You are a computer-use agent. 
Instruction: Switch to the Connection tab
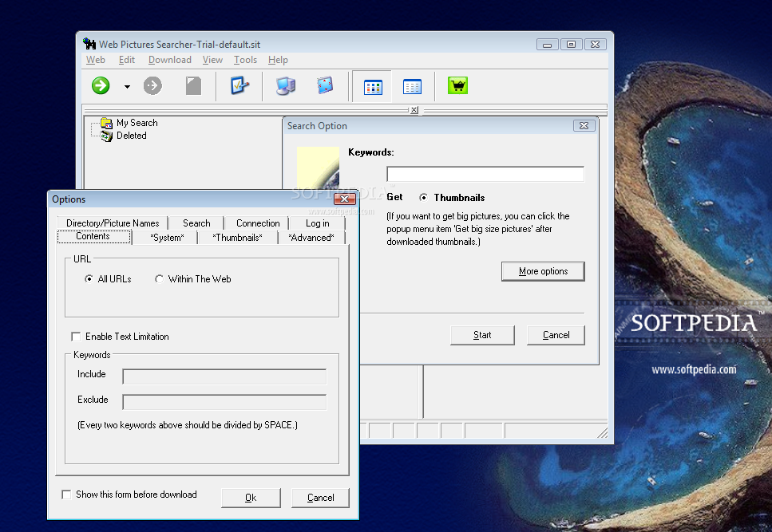(258, 223)
